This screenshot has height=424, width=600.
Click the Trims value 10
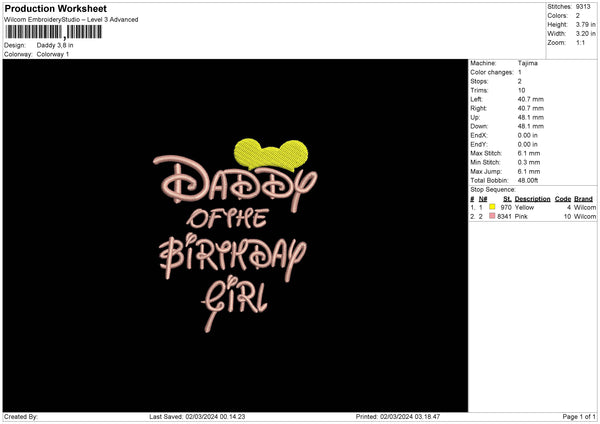coord(521,90)
